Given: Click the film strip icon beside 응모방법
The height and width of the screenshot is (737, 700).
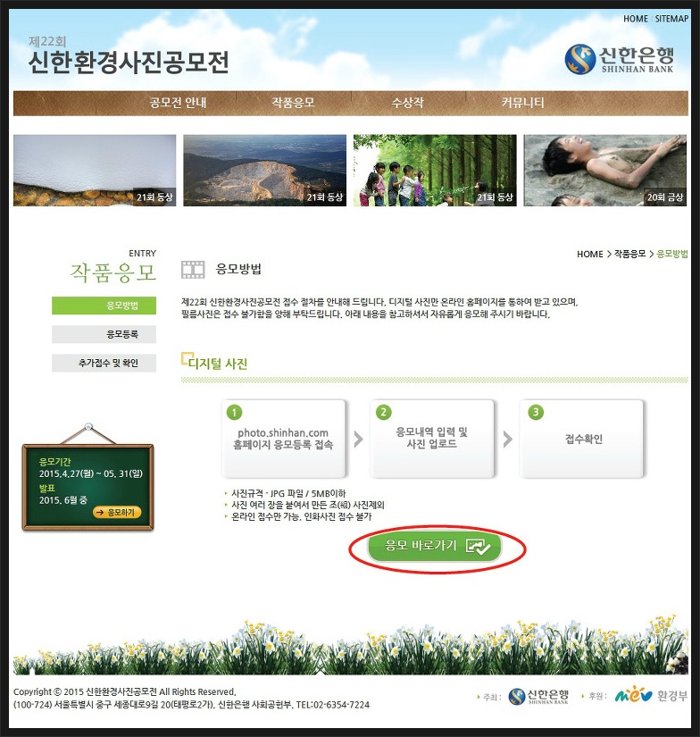Looking at the screenshot, I should coord(193,269).
